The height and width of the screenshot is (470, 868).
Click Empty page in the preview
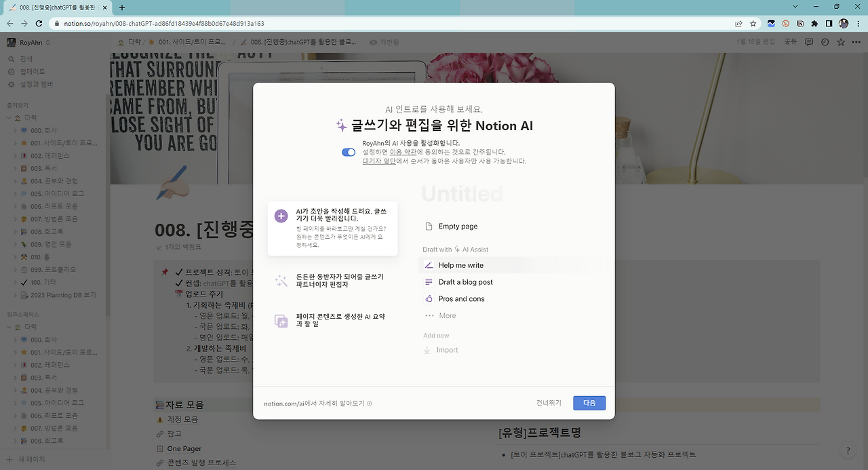coord(458,227)
